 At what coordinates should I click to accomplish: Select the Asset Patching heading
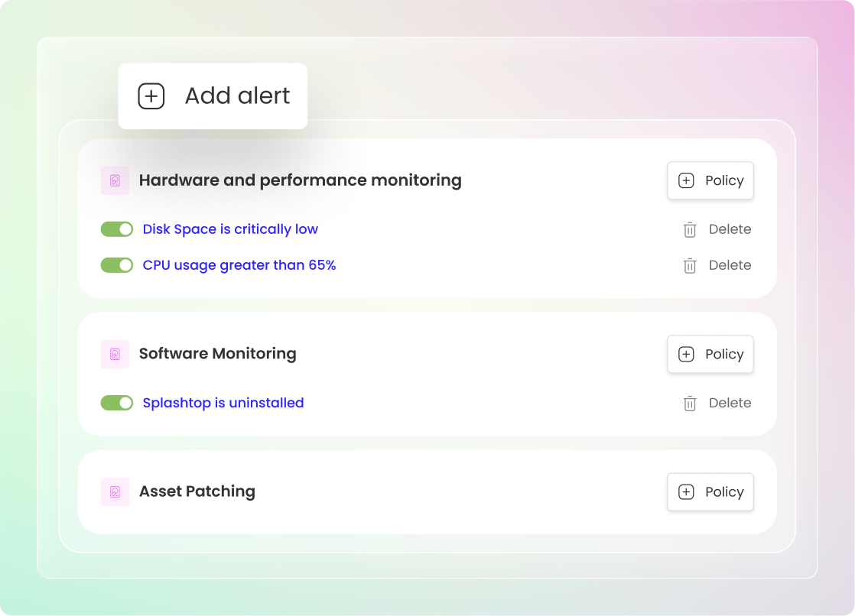click(197, 491)
